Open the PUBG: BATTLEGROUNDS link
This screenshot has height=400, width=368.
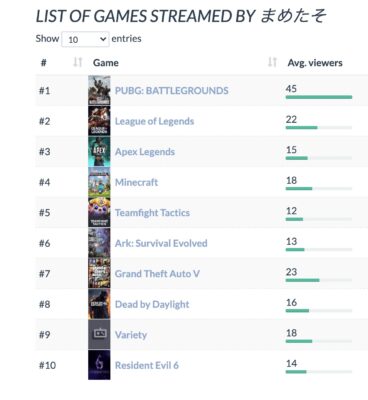172,91
